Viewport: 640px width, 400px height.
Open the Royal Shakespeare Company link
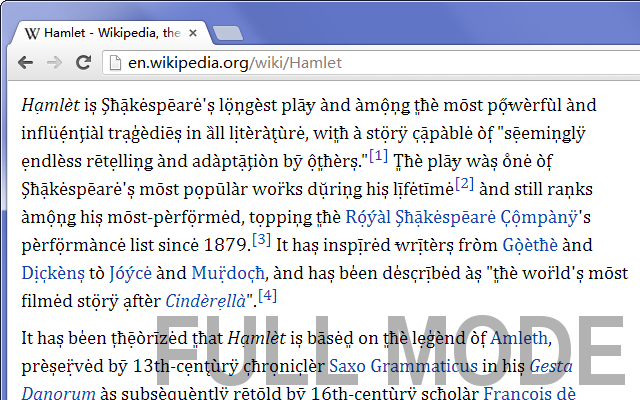coord(462,218)
